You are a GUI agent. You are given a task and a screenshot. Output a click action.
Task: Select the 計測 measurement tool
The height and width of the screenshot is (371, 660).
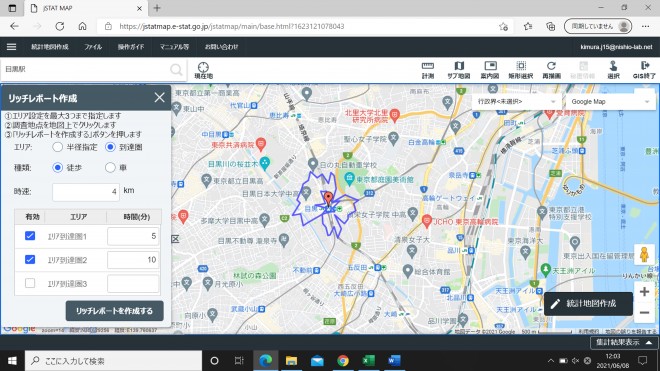coord(428,70)
